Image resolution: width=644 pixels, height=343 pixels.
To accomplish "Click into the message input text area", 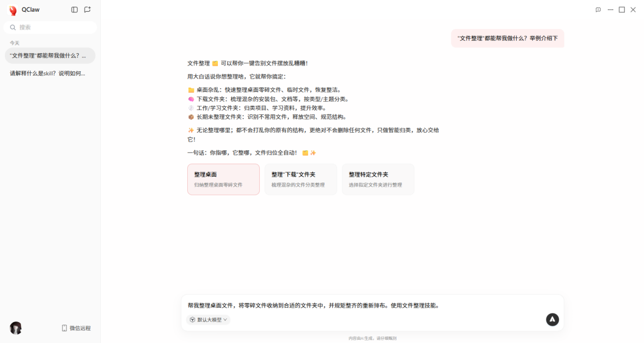I will coord(365,305).
